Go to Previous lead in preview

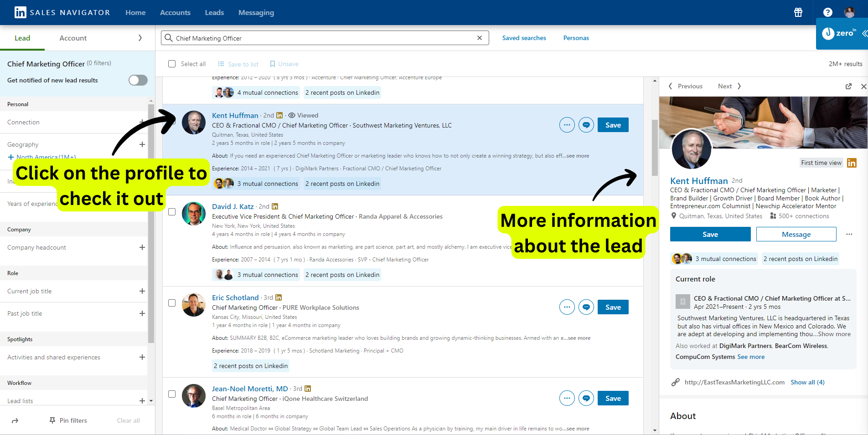click(686, 86)
